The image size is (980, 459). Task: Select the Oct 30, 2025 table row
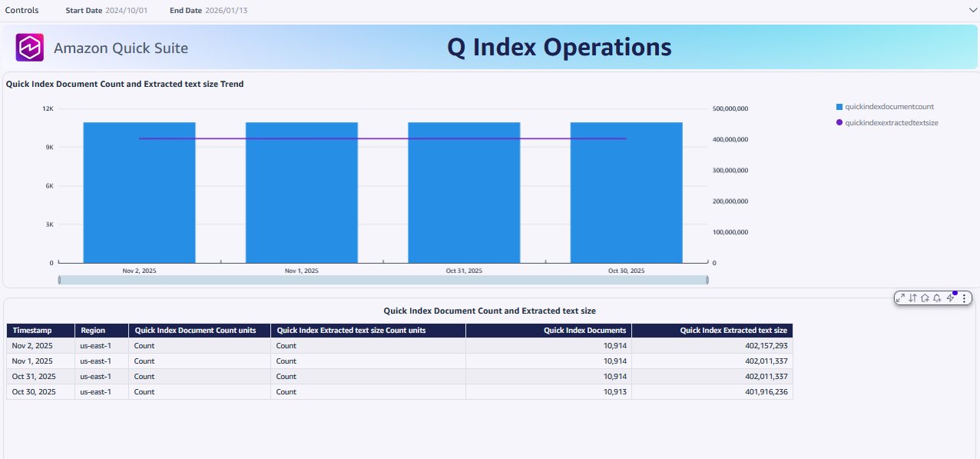pos(307,392)
